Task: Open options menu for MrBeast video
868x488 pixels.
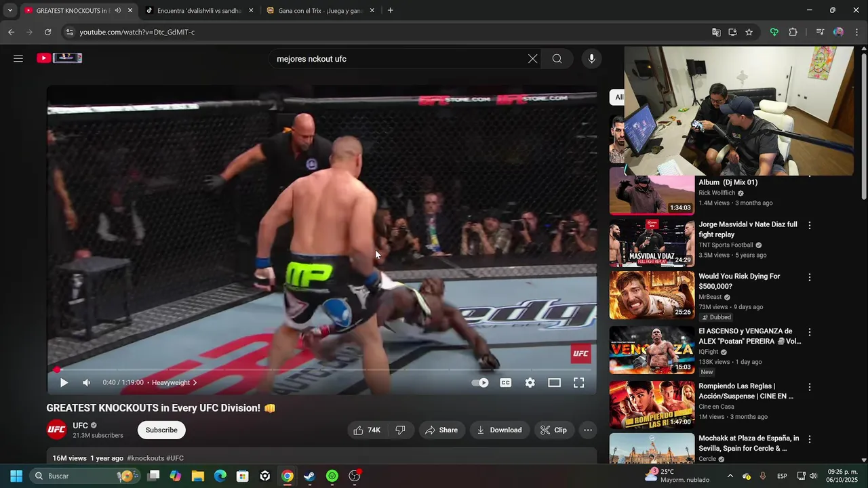Action: tap(809, 277)
